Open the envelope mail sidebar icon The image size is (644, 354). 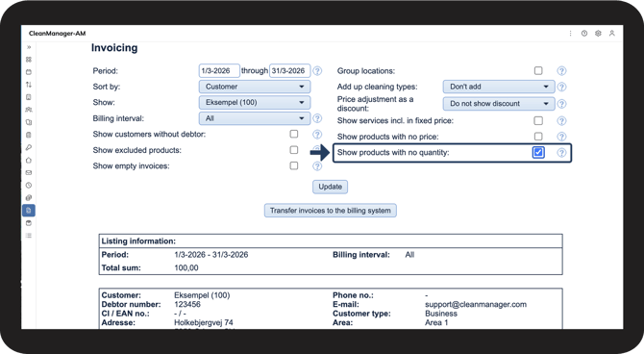point(29,173)
